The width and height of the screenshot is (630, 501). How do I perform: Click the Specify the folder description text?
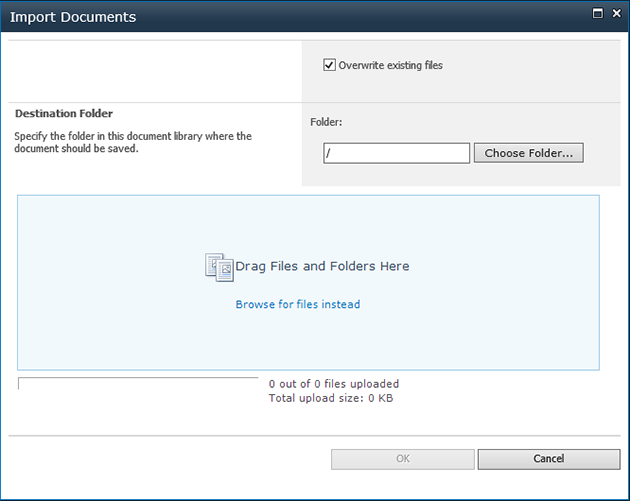(133, 142)
